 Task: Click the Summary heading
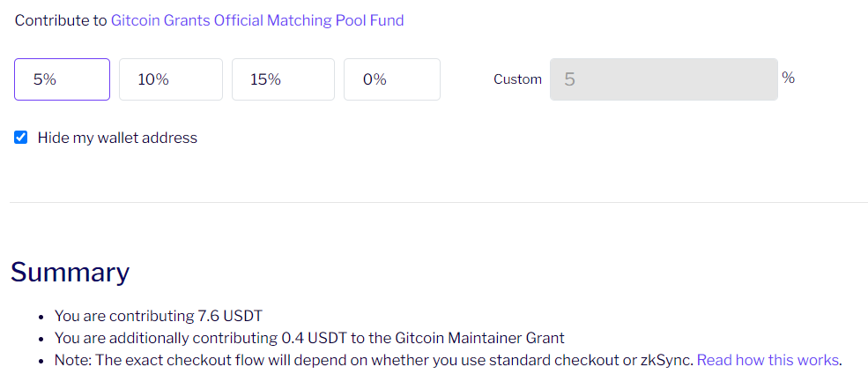tap(70, 272)
